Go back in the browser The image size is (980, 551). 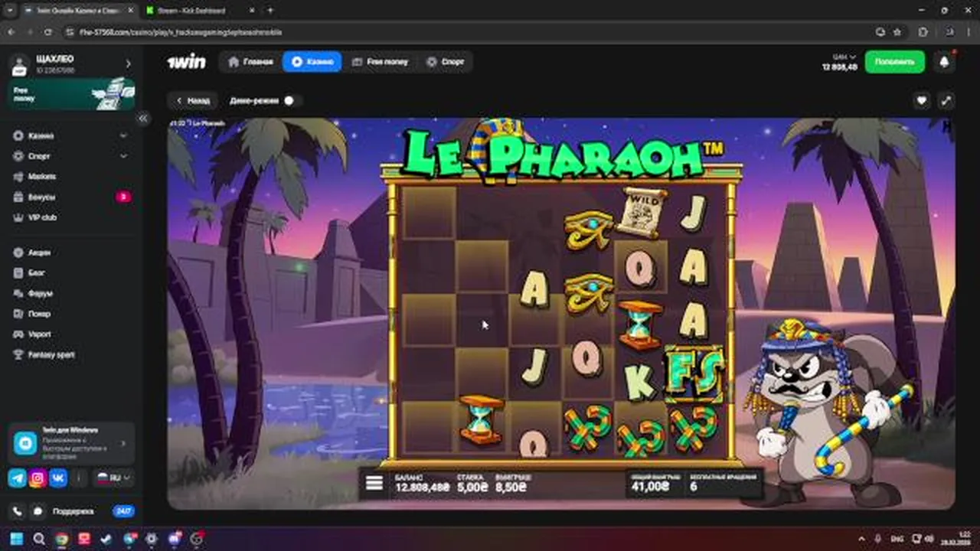(x=11, y=32)
